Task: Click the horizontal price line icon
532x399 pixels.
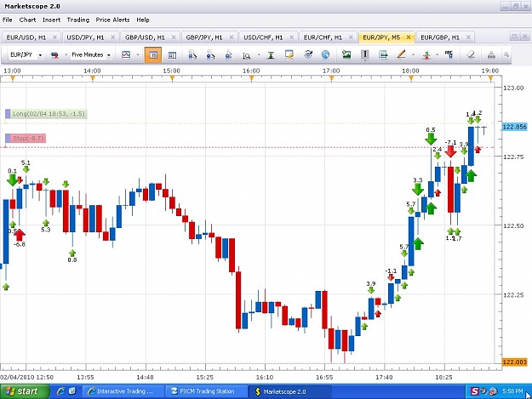Action: [x=383, y=54]
